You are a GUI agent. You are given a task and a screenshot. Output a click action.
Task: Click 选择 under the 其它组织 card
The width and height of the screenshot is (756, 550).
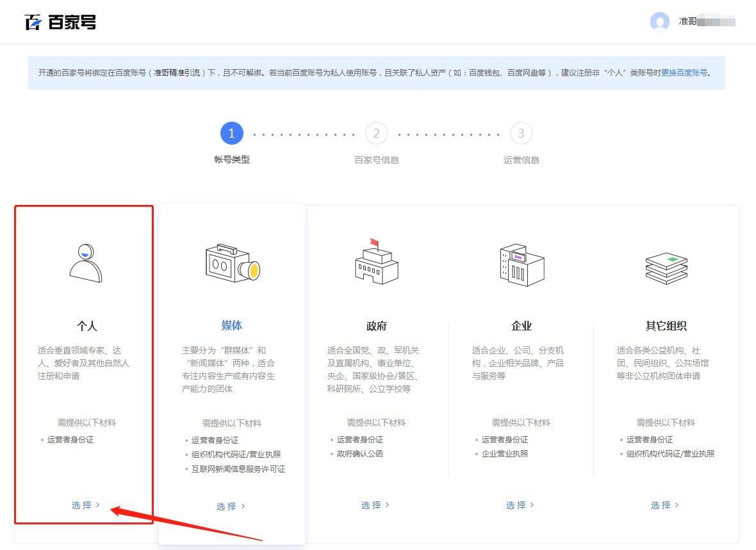pos(664,505)
